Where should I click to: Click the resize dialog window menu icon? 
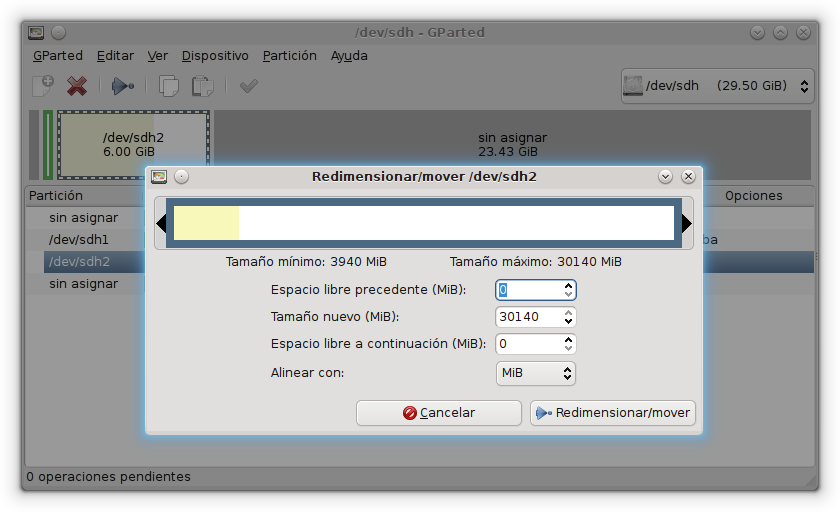click(159, 177)
